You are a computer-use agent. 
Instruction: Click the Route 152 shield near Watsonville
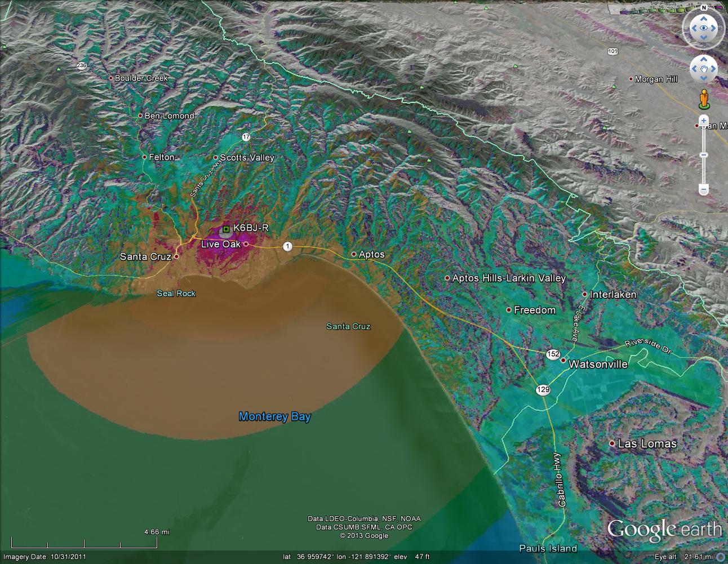(552, 354)
